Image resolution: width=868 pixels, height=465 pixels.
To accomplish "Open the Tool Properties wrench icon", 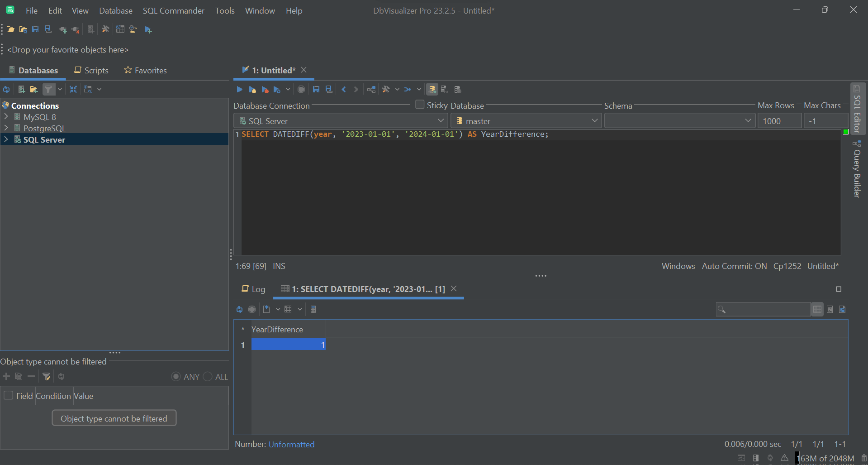I will click(x=106, y=29).
